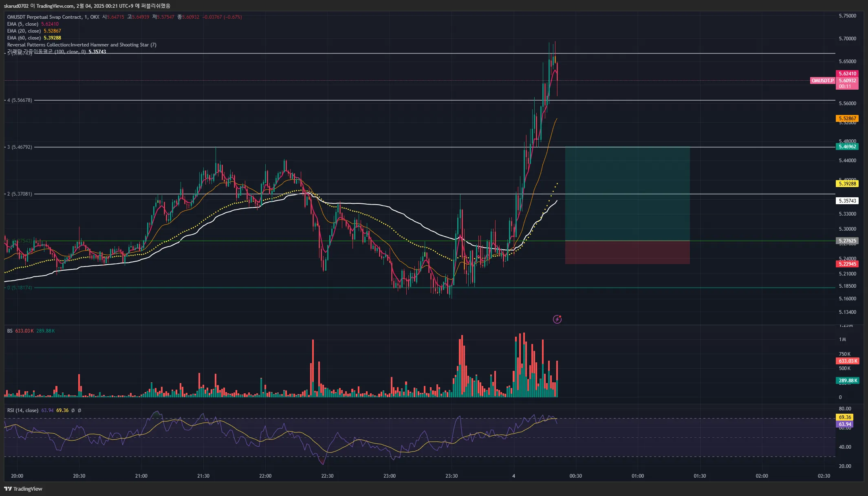The image size is (868, 496).
Task: Click the 22:30 time axis label
Action: tap(327, 476)
